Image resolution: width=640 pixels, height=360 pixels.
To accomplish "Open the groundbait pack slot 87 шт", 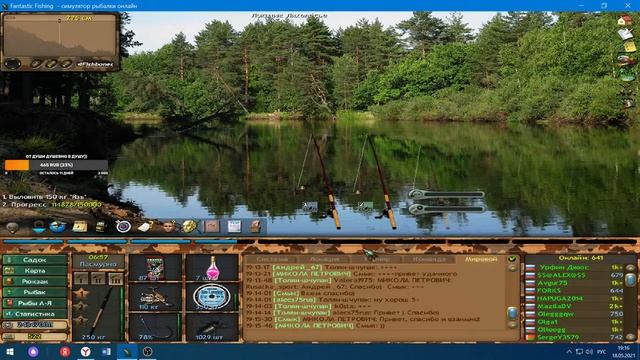I will (155, 267).
